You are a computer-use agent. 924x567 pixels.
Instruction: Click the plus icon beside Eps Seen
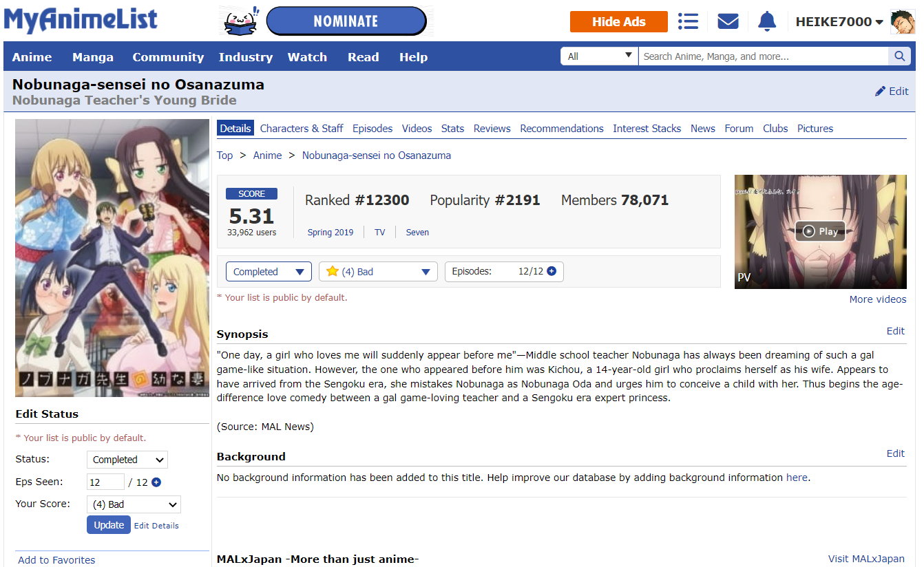156,482
